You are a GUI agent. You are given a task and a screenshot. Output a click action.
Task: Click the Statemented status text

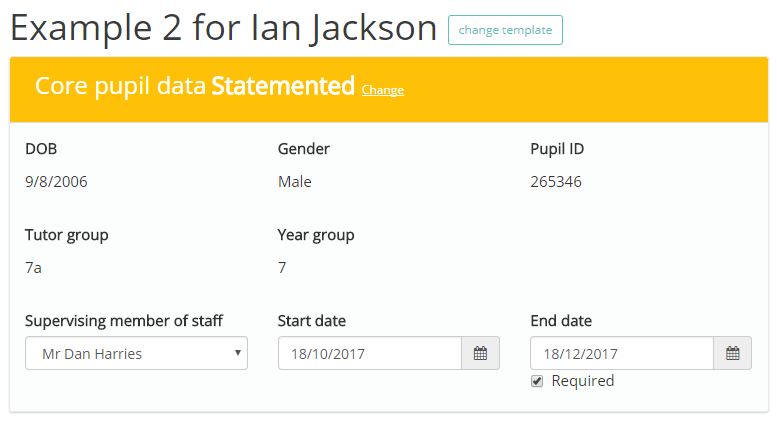click(x=283, y=86)
